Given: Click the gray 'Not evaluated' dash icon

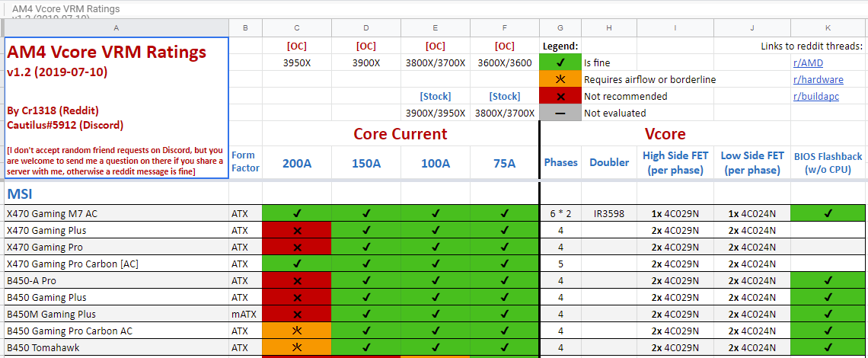Looking at the screenshot, I should click(x=560, y=113).
